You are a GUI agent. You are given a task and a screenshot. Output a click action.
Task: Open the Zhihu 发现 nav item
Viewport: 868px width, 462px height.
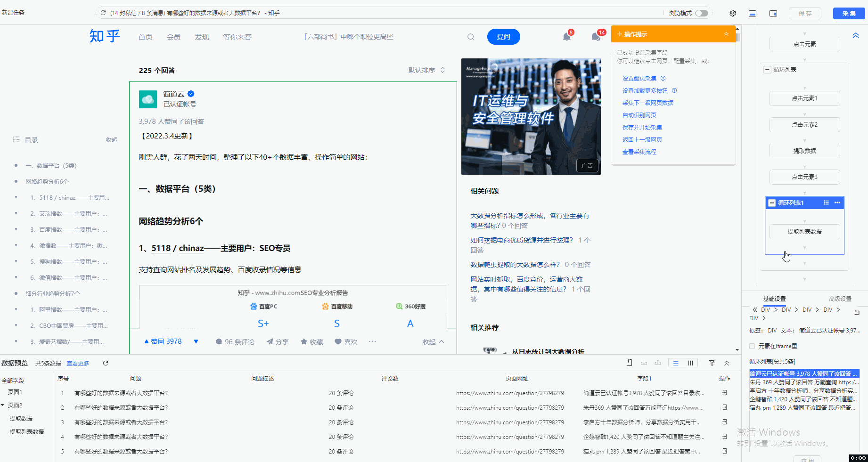(202, 37)
